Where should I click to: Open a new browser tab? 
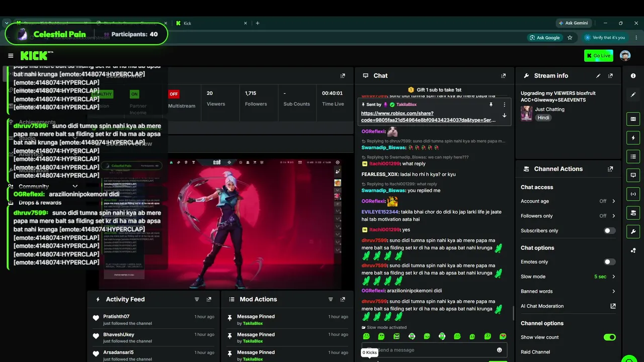coord(258,23)
